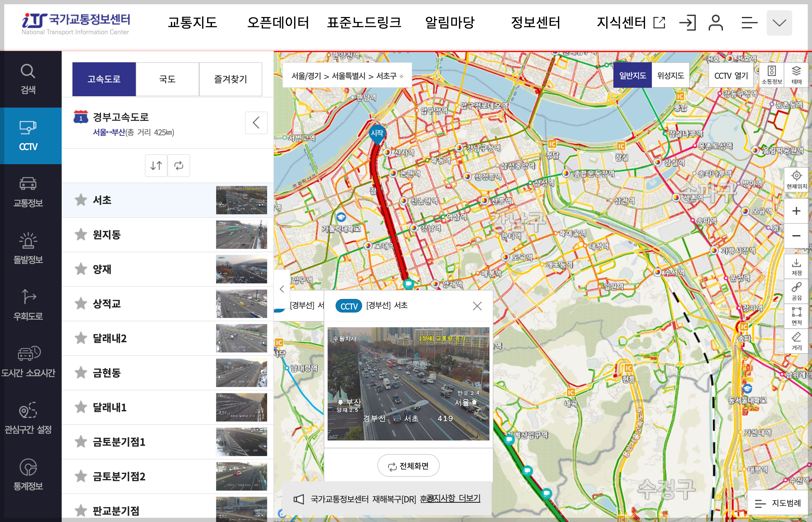
Task: Star the 양재 camera as favorite
Action: [81, 269]
